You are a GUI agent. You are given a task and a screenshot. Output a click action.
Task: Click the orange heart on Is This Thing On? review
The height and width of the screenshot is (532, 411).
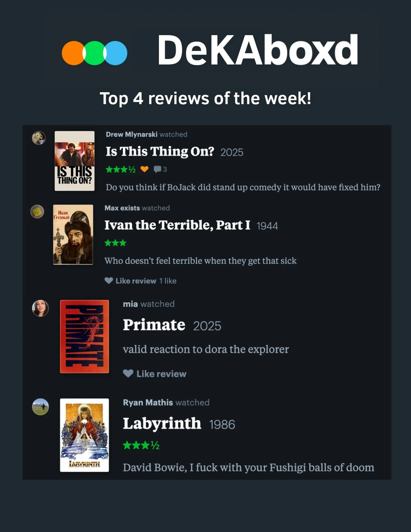(144, 169)
